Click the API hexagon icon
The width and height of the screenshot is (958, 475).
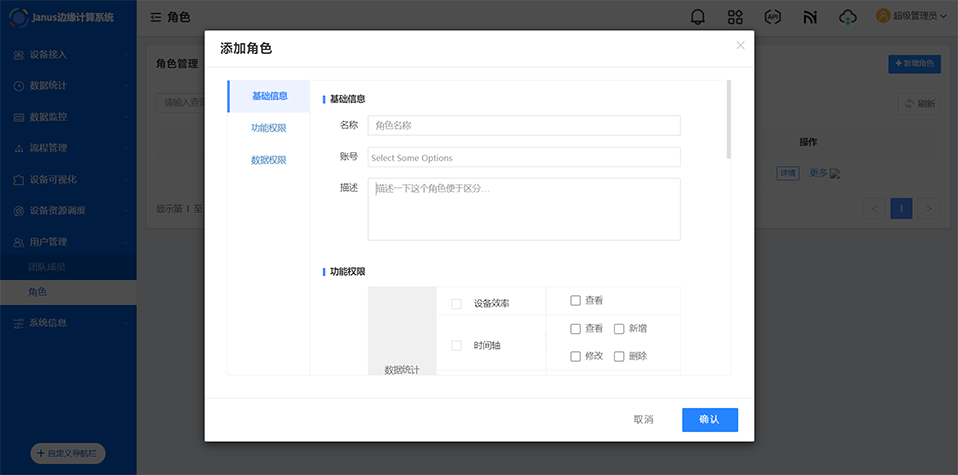pyautogui.click(x=772, y=17)
